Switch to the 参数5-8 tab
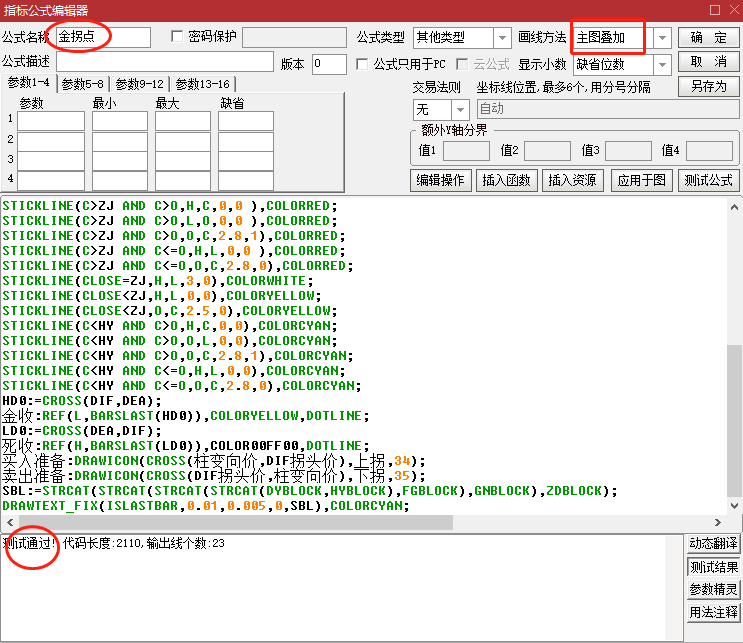 (x=82, y=84)
